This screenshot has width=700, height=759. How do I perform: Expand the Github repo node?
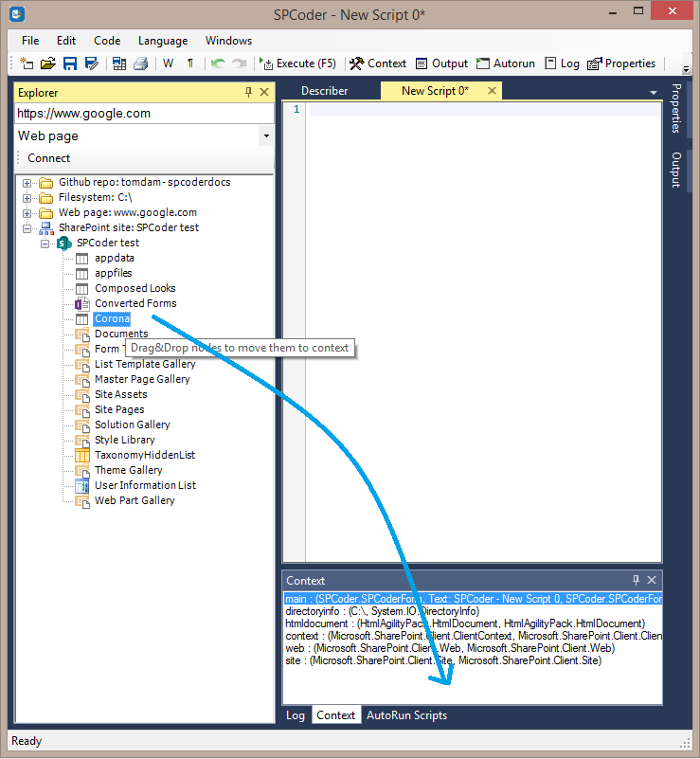[27, 183]
